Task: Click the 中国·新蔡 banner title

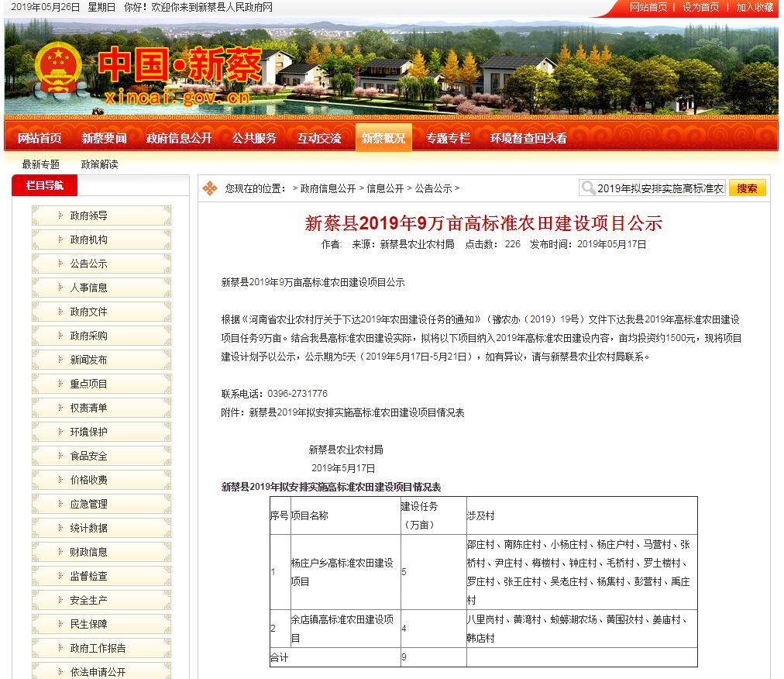Action: coord(180,65)
